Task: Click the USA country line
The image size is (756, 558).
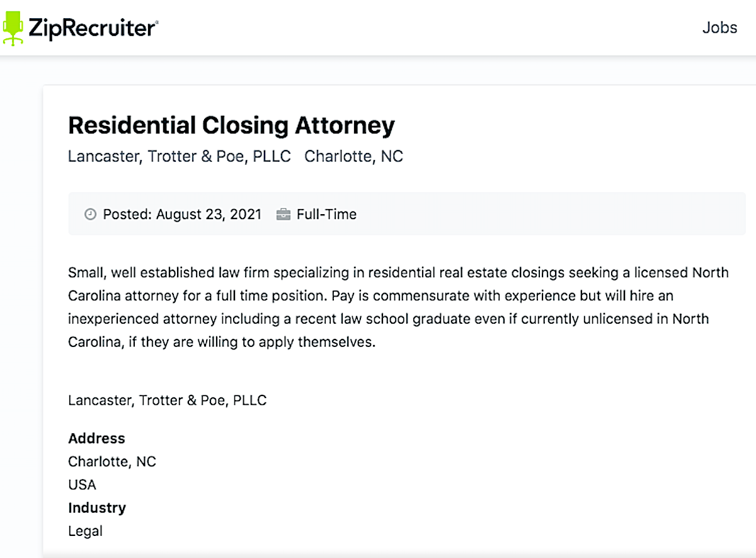Action: click(x=82, y=485)
